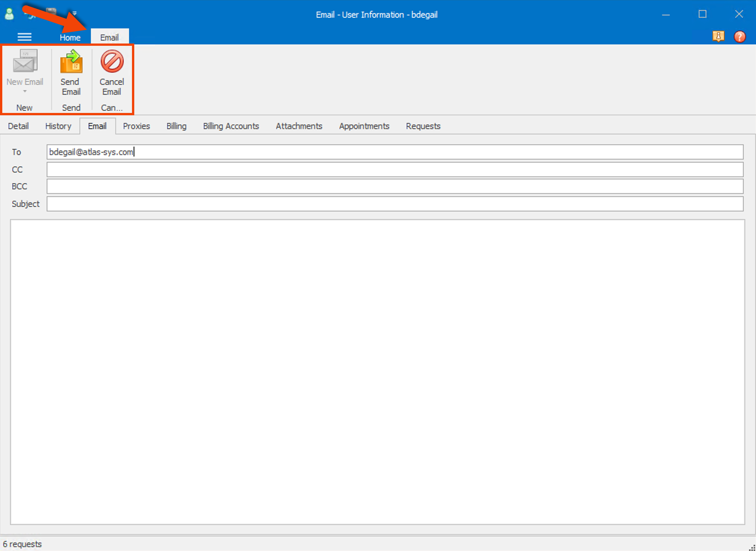Open the quick access toolbar customize dropdown

[75, 14]
